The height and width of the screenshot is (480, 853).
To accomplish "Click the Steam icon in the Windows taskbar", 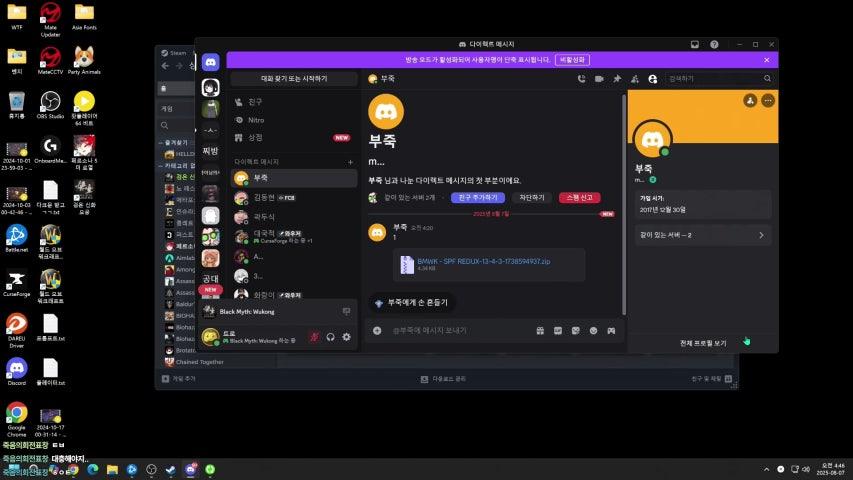I will (170, 469).
